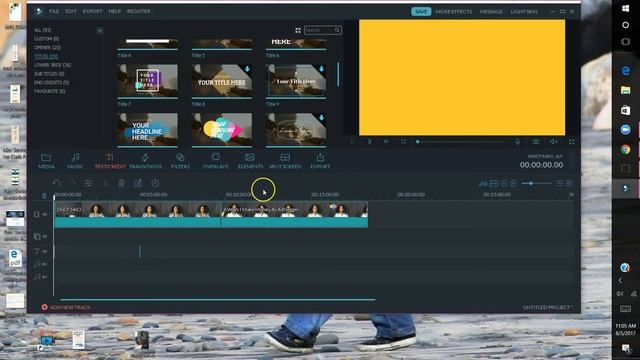
Task: Switch to grid view in titles library
Action: pos(298,30)
